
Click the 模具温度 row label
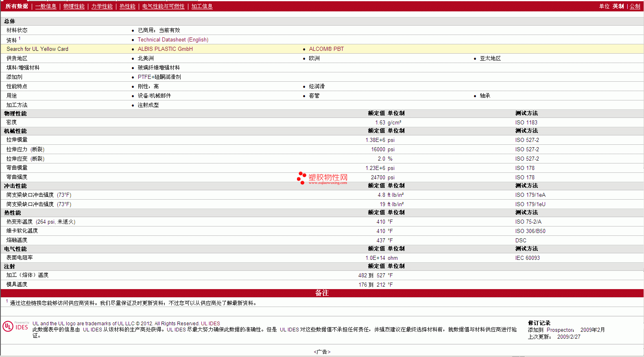(17, 285)
